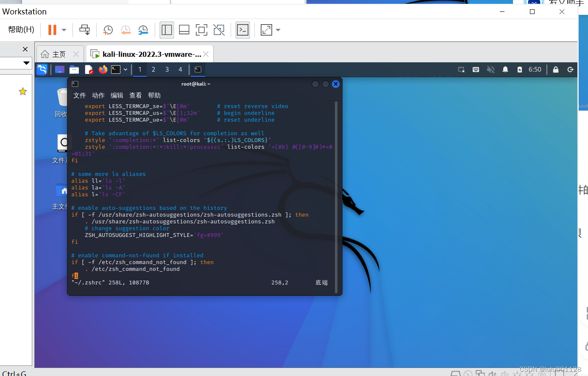
Task: Send Ctrl+Alt+Del to the virtual machine
Action: (85, 30)
